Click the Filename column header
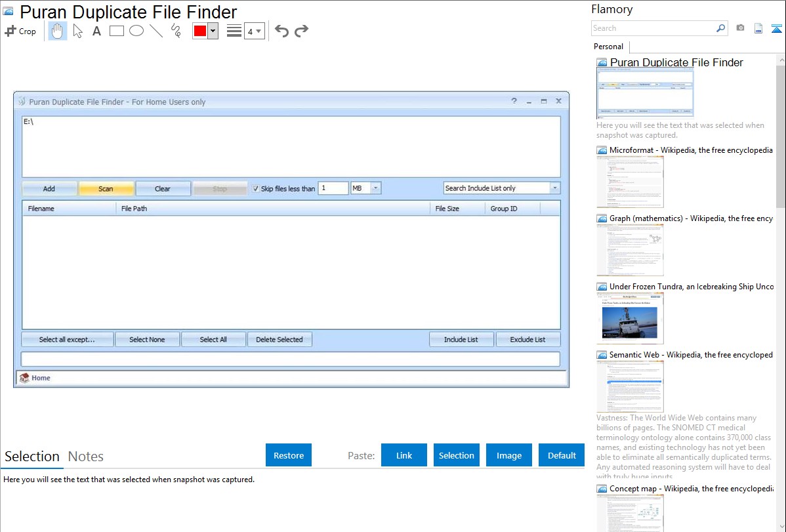 69,209
